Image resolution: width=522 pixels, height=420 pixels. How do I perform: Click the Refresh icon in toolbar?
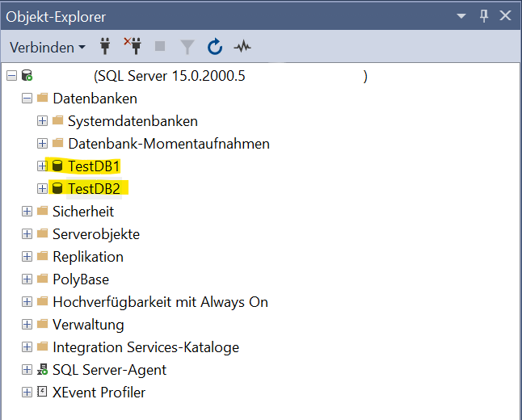coord(215,47)
